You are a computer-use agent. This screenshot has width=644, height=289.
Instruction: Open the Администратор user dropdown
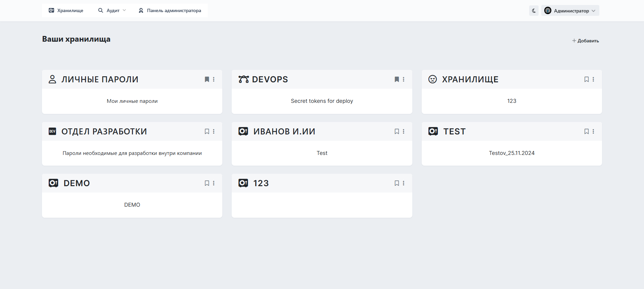click(x=570, y=11)
